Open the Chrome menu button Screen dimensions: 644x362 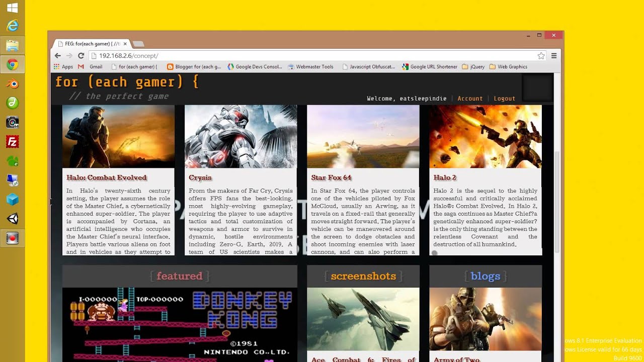[554, 56]
